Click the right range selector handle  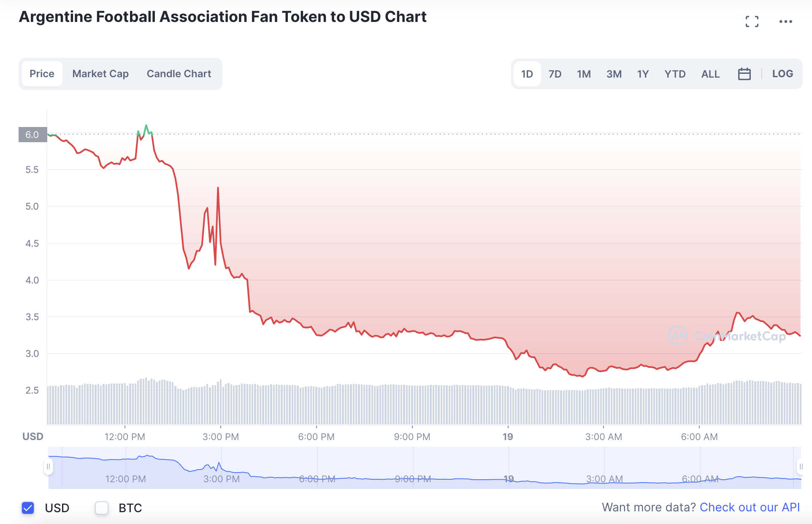pyautogui.click(x=801, y=467)
